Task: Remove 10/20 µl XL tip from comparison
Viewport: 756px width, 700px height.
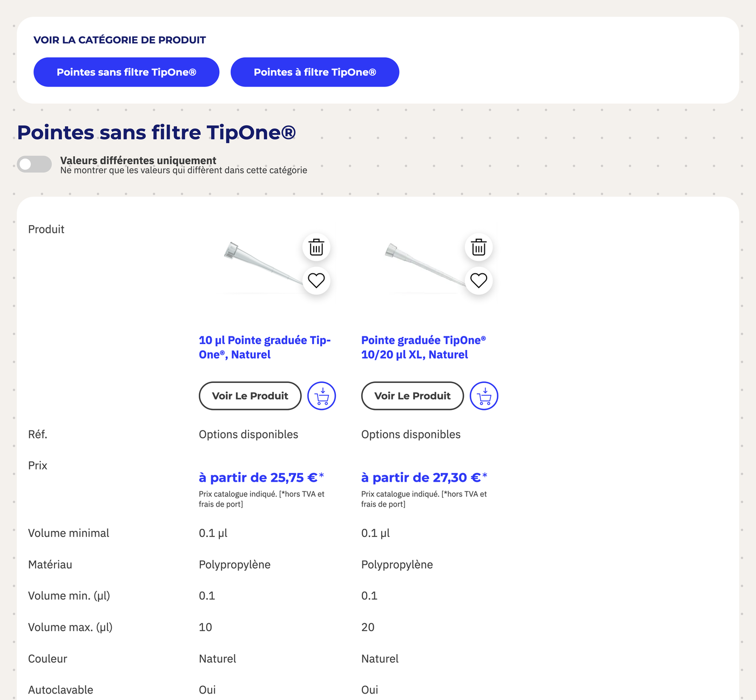Action: pos(479,247)
